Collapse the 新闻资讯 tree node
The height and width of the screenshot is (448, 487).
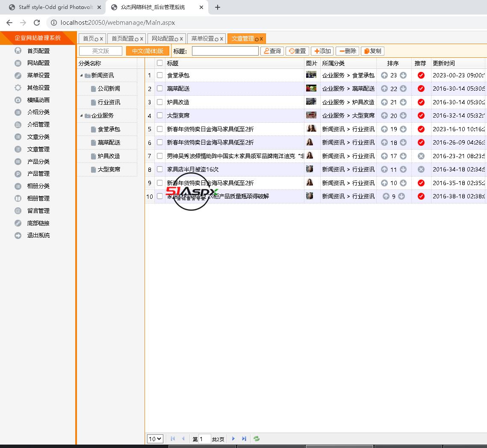[x=82, y=75]
